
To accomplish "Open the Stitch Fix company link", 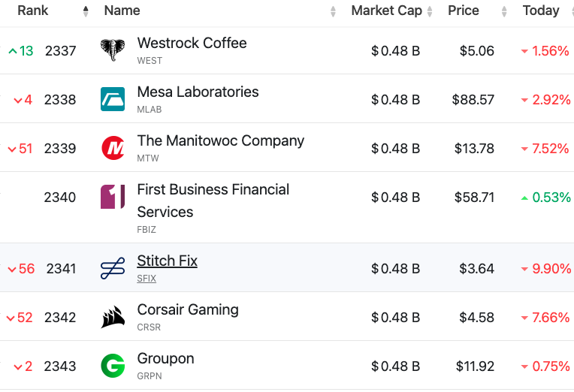I will 167,261.
